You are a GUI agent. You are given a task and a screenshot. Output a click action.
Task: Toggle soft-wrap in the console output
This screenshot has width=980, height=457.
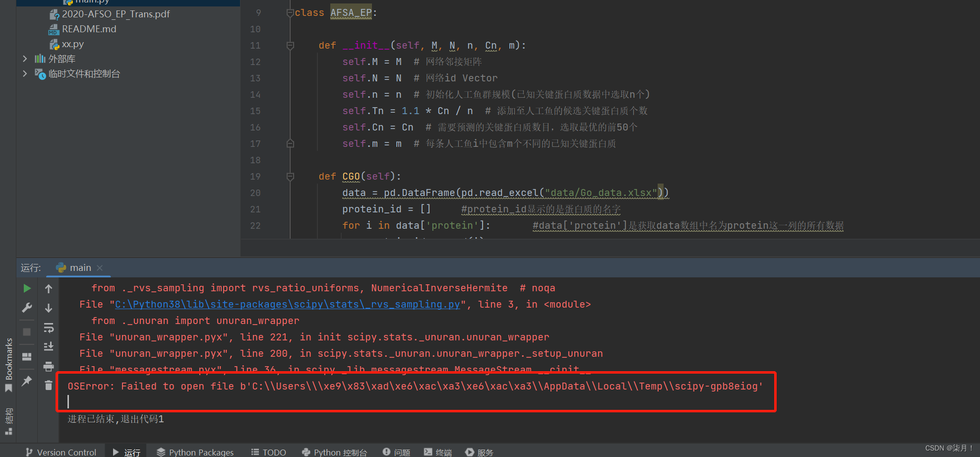pos(48,327)
